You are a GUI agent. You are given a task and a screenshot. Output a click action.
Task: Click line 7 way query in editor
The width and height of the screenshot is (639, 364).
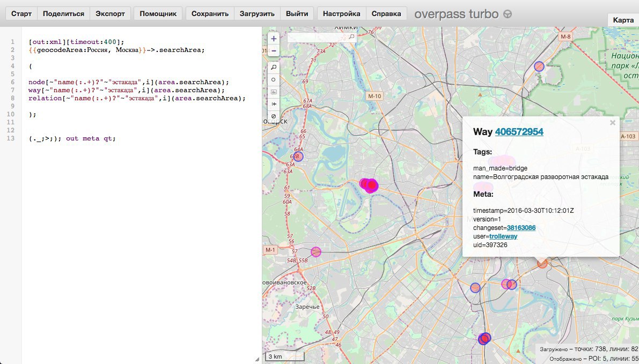(x=126, y=91)
